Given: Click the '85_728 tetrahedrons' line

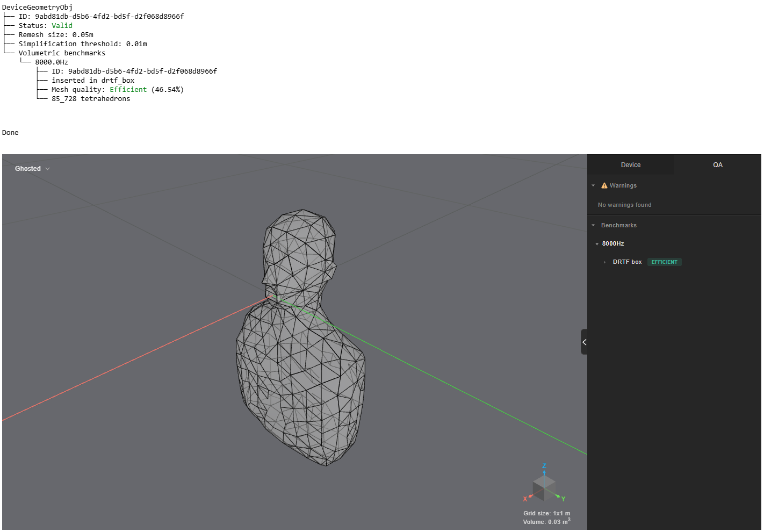Looking at the screenshot, I should point(91,98).
